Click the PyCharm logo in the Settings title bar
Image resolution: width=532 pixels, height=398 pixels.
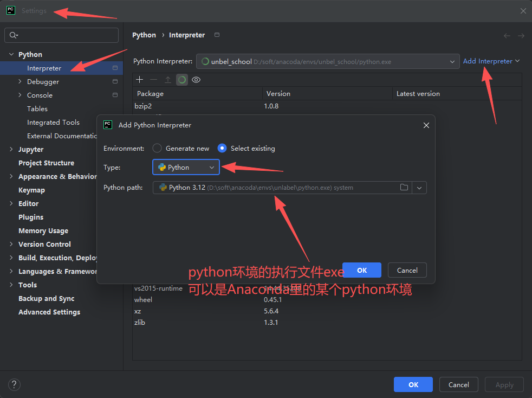(x=10, y=10)
